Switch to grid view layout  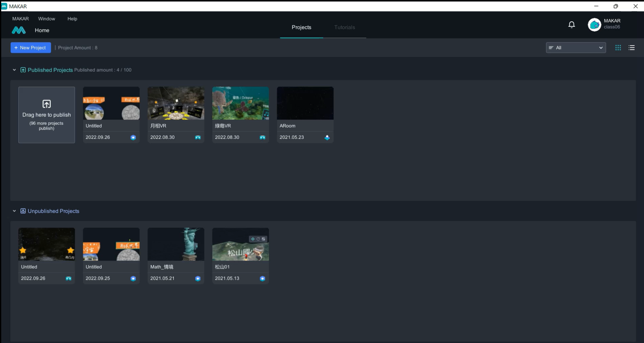[618, 48]
